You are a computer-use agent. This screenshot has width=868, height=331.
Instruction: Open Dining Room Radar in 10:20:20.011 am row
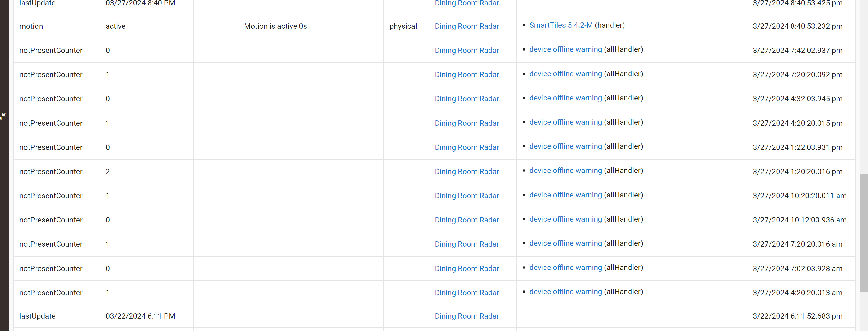(x=467, y=196)
